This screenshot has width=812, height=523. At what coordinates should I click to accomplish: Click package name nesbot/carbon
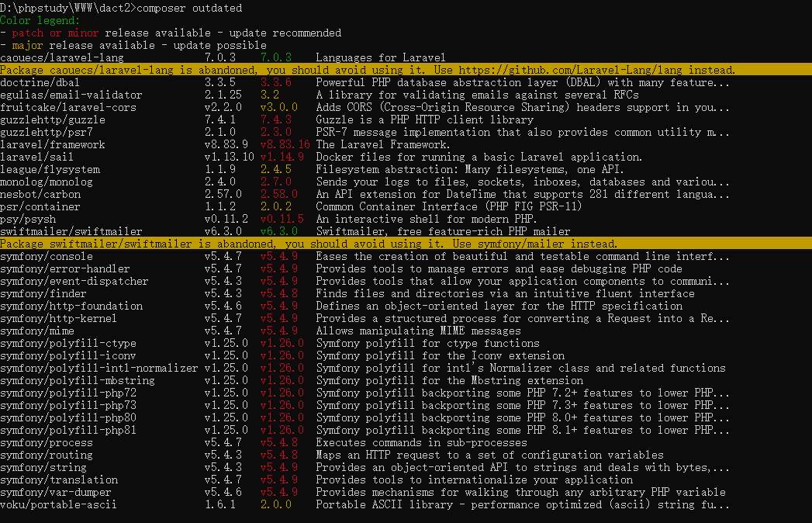(40, 194)
